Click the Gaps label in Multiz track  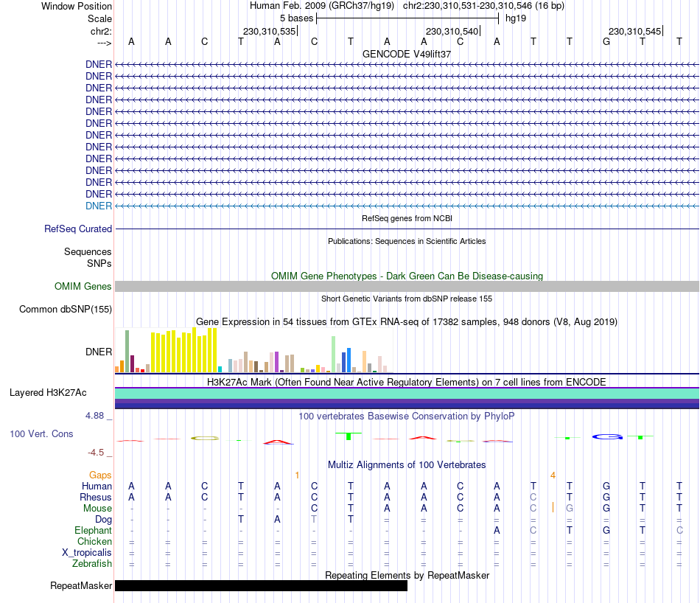pos(100,475)
